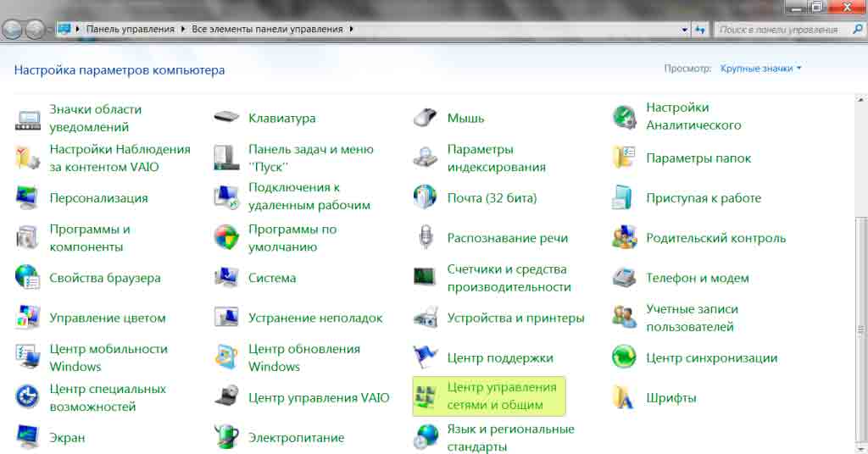
Task: Select Все элементы панели управления breadcrumb
Action: (267, 30)
